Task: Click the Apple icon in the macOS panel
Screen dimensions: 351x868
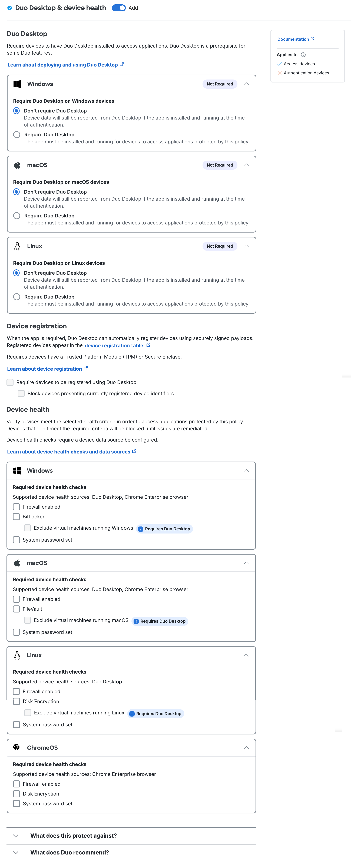Action: tap(17, 165)
